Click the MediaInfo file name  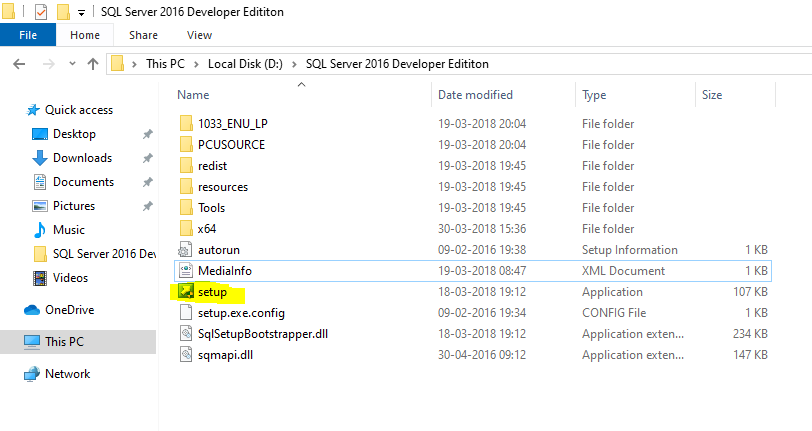(x=225, y=270)
